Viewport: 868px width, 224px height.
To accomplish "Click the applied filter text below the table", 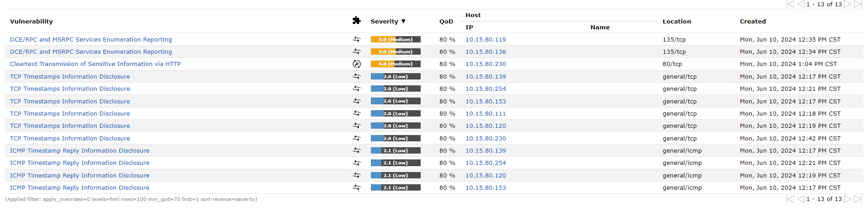I will click(131, 199).
